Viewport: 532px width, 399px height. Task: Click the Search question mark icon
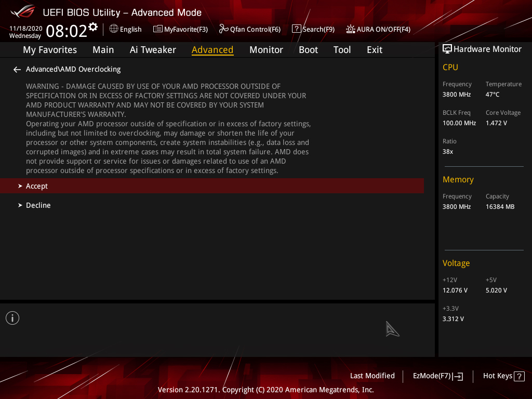click(297, 29)
